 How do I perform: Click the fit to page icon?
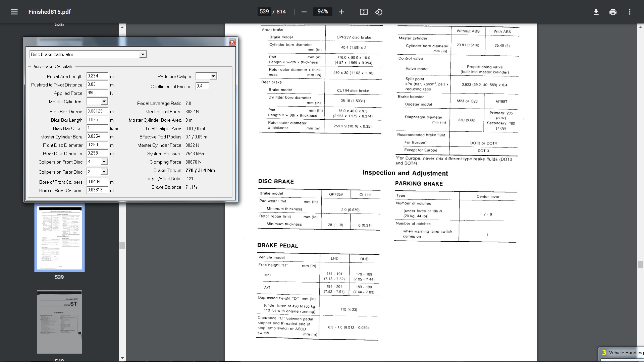pos(364,12)
